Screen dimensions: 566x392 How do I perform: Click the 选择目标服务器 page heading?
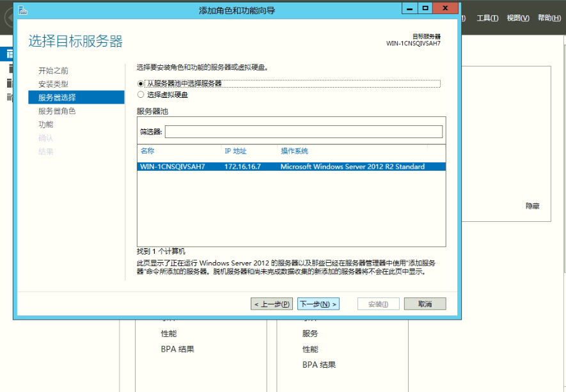pyautogui.click(x=75, y=41)
